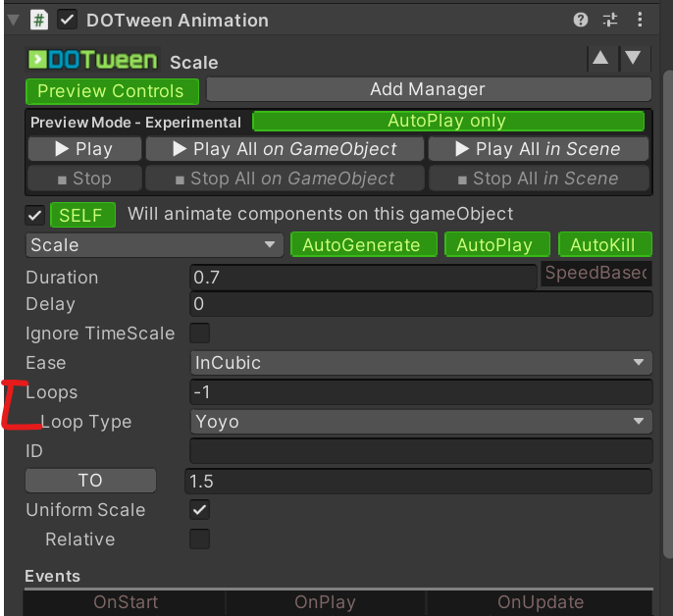This screenshot has height=616, width=673.
Task: Click the Loop Type label
Action: (x=86, y=422)
